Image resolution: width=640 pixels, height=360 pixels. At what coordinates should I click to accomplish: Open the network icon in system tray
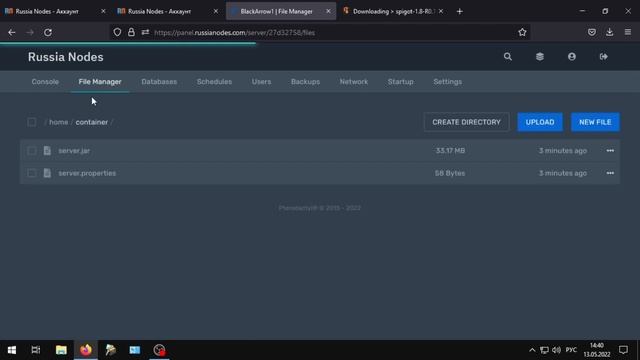(544, 350)
